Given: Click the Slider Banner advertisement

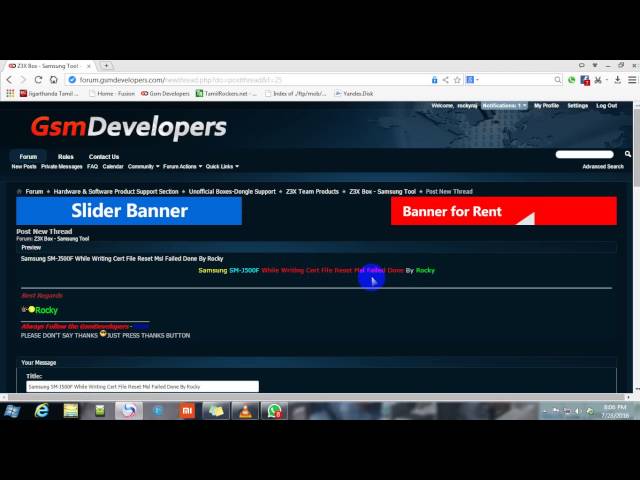Looking at the screenshot, I should 129,211.
